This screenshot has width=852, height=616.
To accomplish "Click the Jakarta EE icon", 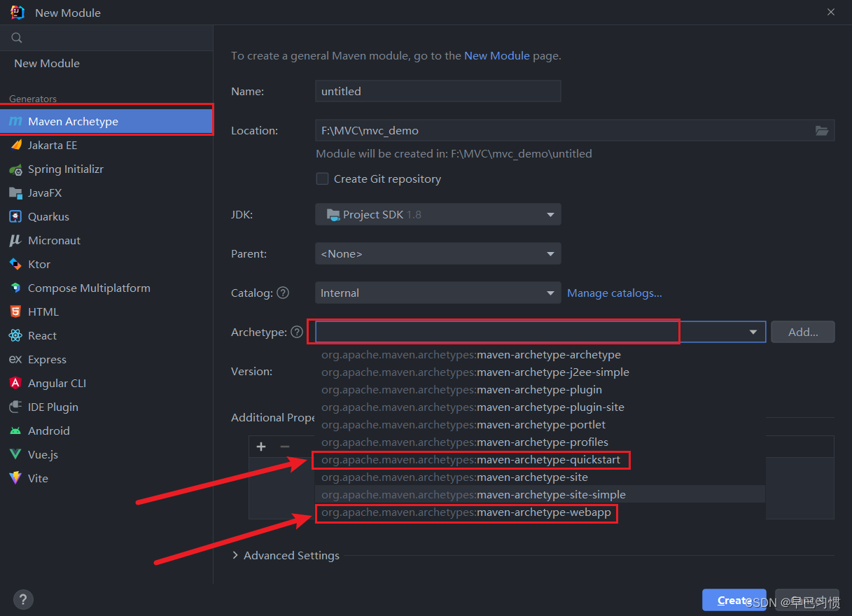I will coord(15,146).
